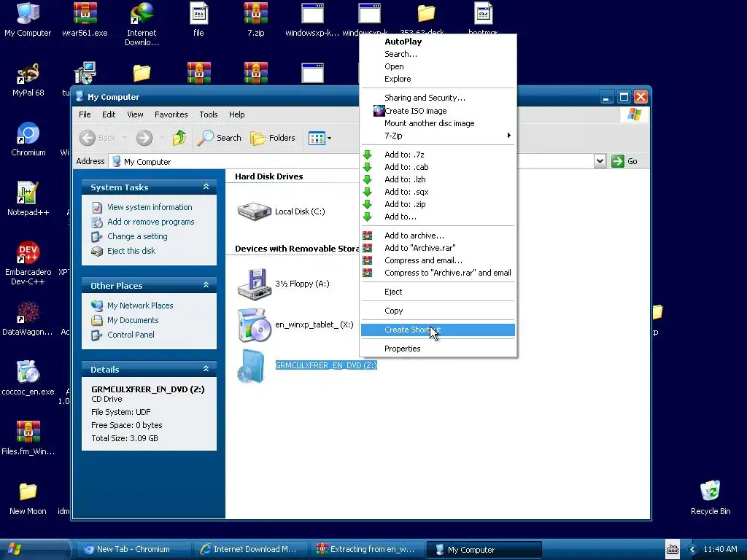The width and height of the screenshot is (747, 560).
Task: Expand the 7-Zip submenu
Action: pyautogui.click(x=438, y=136)
